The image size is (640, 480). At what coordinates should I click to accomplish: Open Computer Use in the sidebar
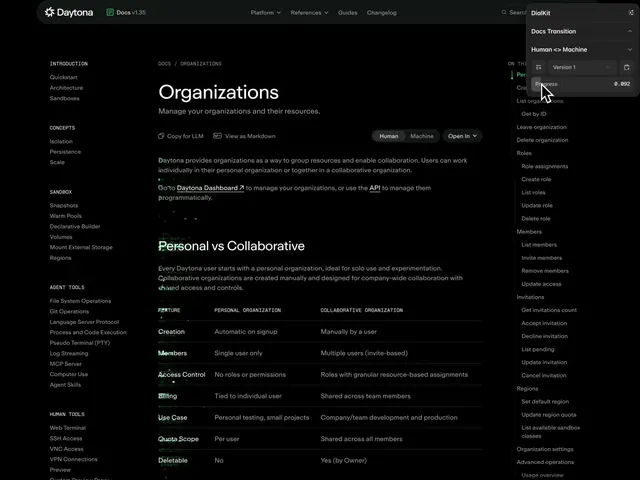point(69,374)
